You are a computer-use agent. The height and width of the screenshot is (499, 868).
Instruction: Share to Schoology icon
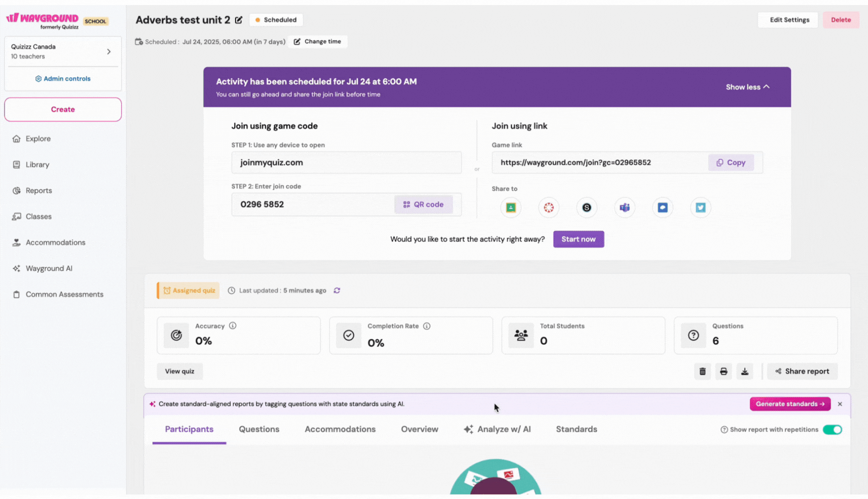(587, 208)
